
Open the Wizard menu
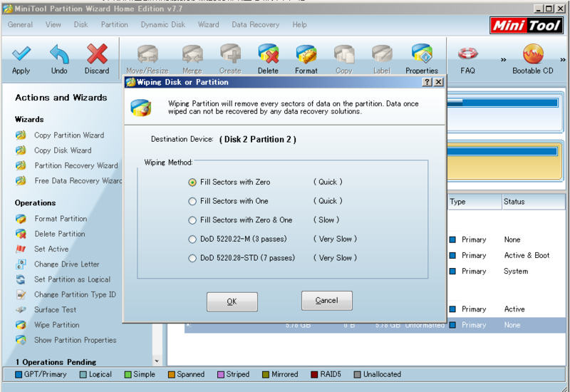208,25
